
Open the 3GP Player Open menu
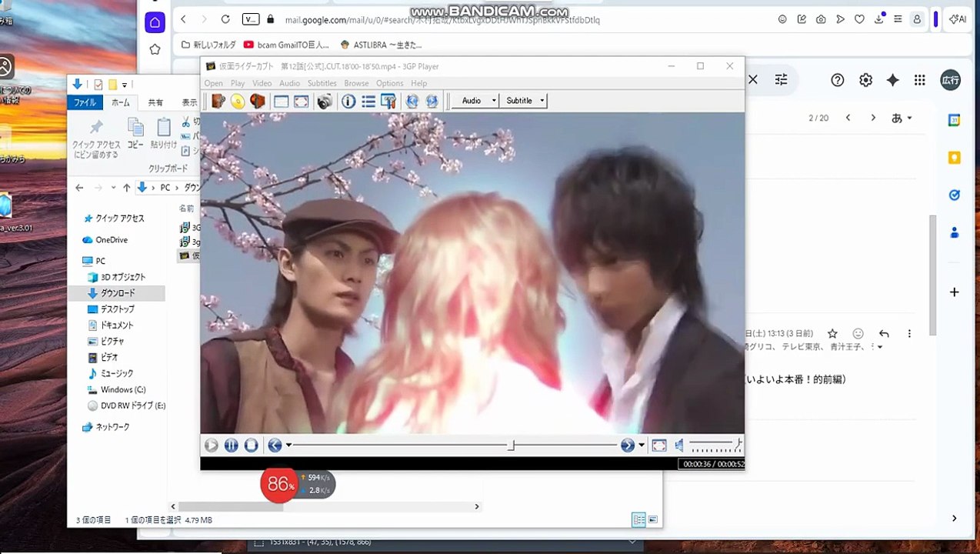click(213, 83)
